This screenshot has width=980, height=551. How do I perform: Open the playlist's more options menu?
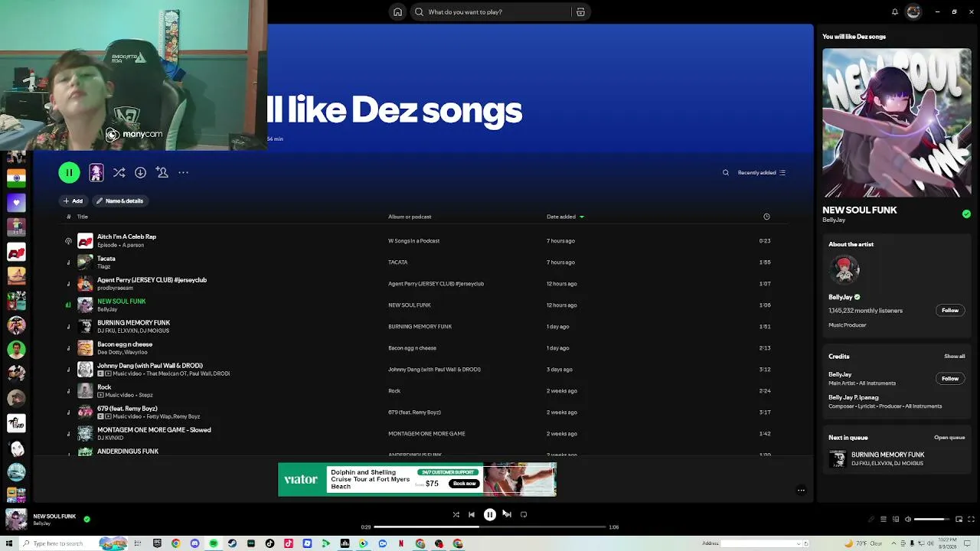coord(183,173)
